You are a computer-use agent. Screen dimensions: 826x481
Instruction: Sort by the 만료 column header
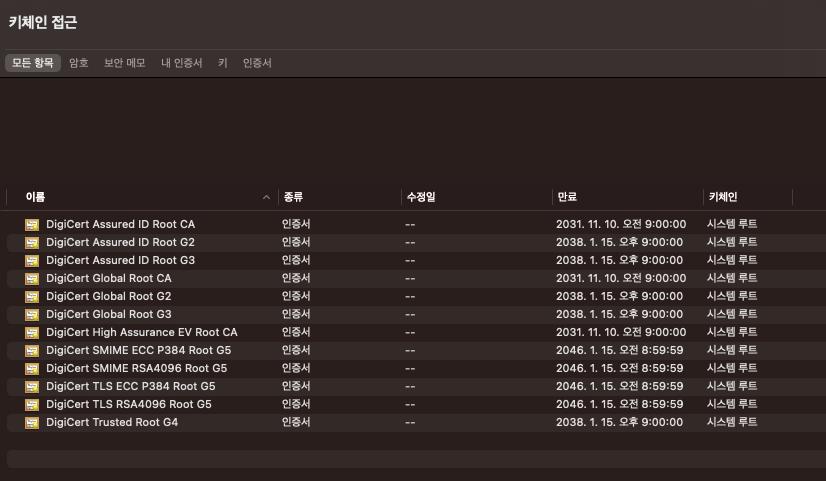point(567,197)
